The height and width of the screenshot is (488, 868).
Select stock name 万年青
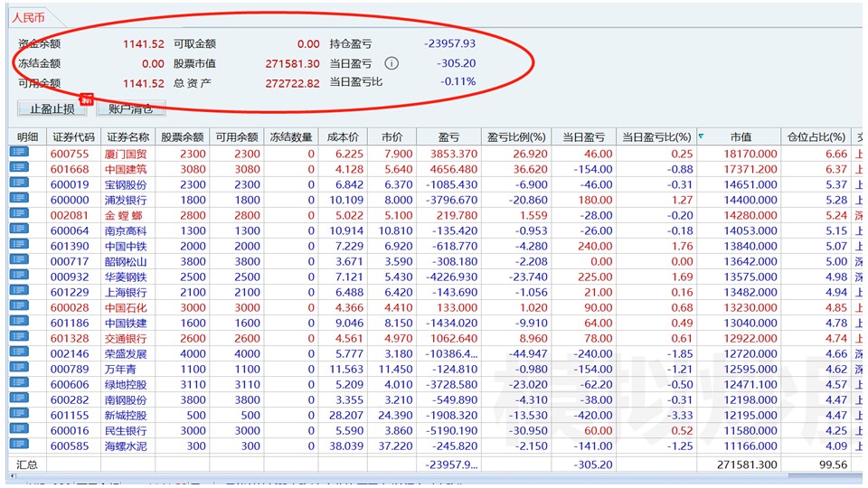(x=120, y=369)
